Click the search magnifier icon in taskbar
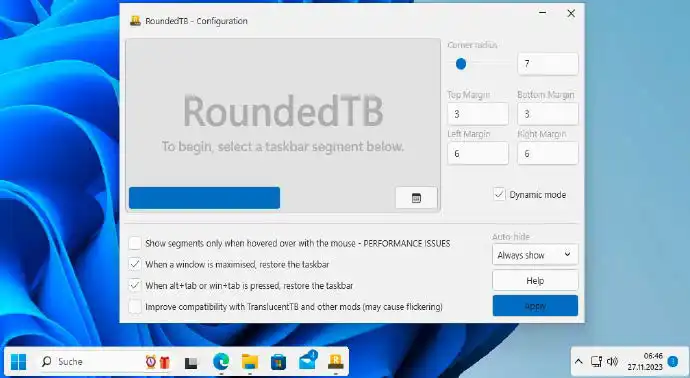Screen dimensions: 690x378 click(x=46, y=362)
